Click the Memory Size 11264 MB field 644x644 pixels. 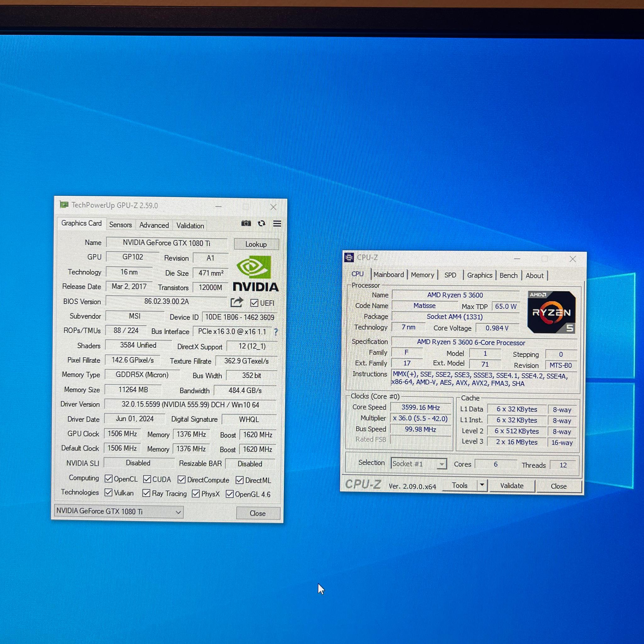(133, 390)
